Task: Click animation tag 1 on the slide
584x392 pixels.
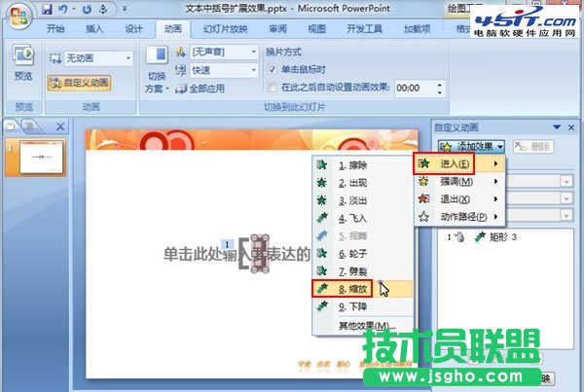Action: tap(227, 244)
